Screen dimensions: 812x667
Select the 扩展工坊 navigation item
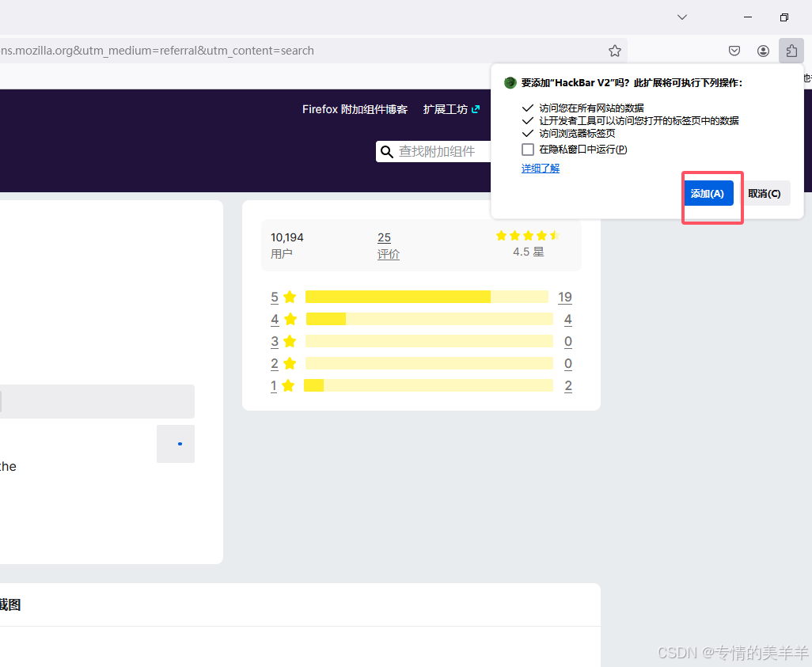pyautogui.click(x=445, y=109)
